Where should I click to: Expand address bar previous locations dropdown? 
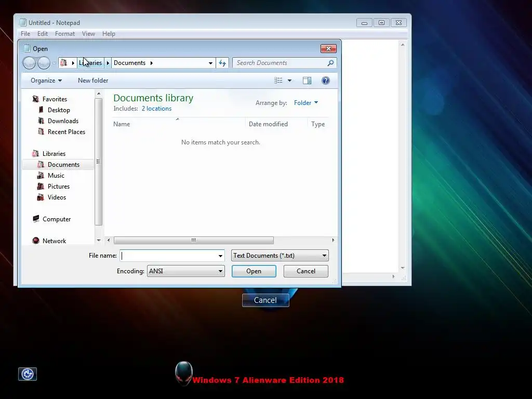coord(211,63)
